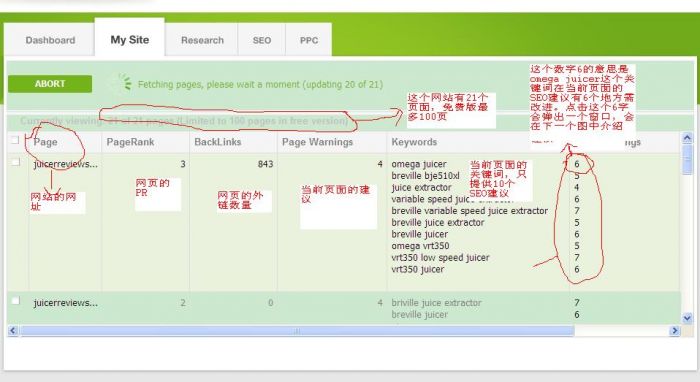Open the first juicerreviews page link
The width and height of the screenshot is (700, 382).
(x=65, y=164)
